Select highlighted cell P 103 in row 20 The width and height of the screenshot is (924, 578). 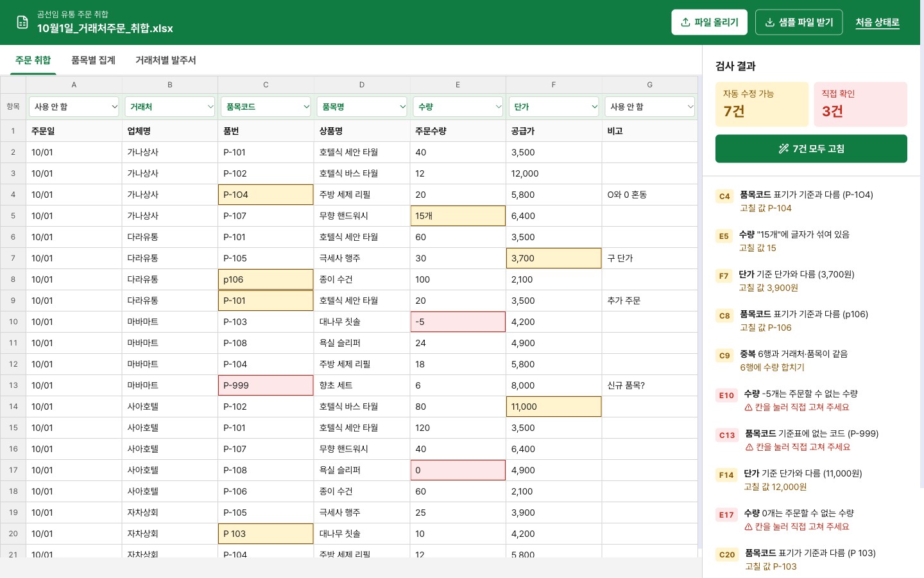click(x=266, y=534)
